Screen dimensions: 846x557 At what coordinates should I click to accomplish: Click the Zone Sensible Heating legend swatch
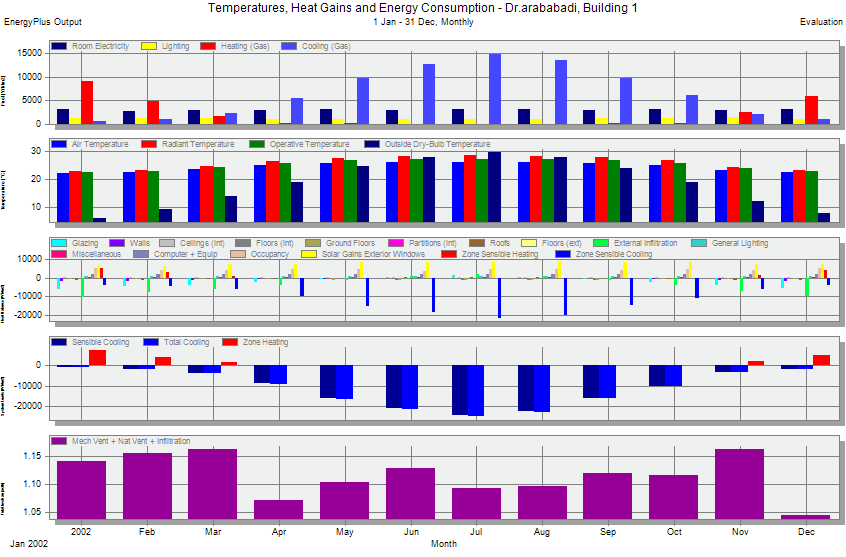pyautogui.click(x=449, y=254)
